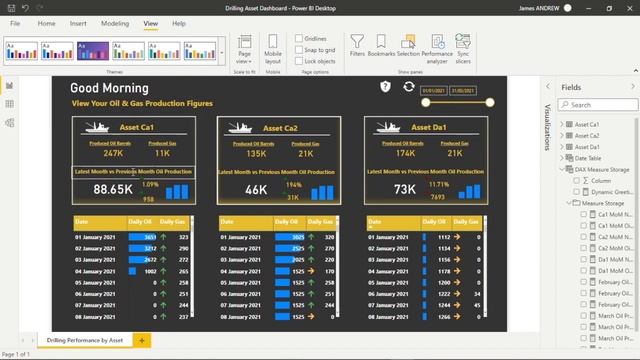Switch to Mobile layout
The height and width of the screenshot is (360, 640).
click(273, 49)
